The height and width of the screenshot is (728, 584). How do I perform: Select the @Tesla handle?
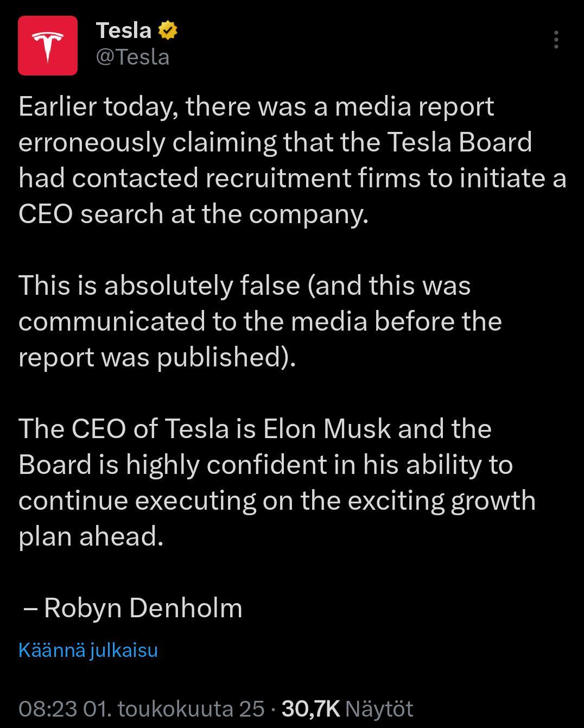pyautogui.click(x=133, y=57)
